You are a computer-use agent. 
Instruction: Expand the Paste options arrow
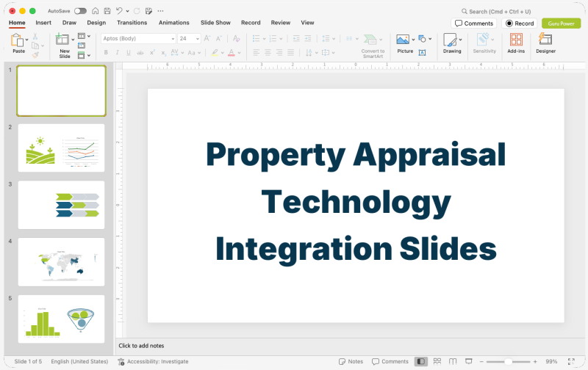26,40
